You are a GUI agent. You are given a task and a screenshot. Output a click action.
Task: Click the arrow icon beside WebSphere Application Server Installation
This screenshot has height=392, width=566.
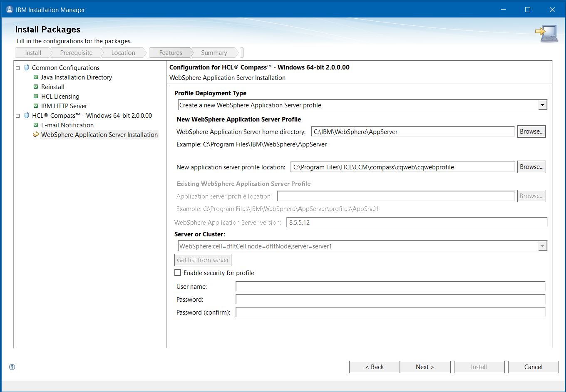click(36, 134)
